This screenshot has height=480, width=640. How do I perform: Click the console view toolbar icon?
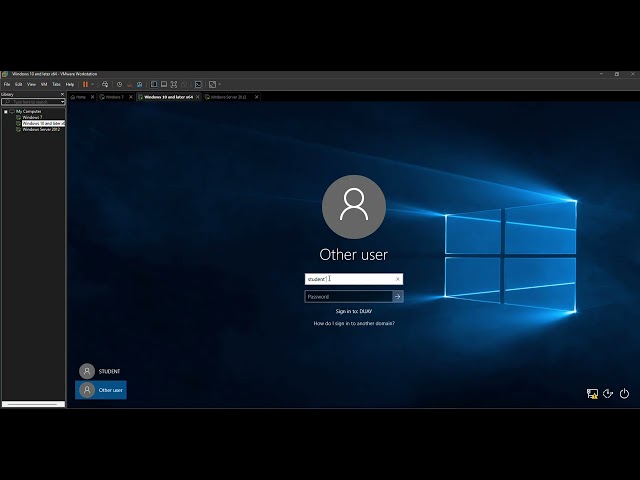(198, 84)
